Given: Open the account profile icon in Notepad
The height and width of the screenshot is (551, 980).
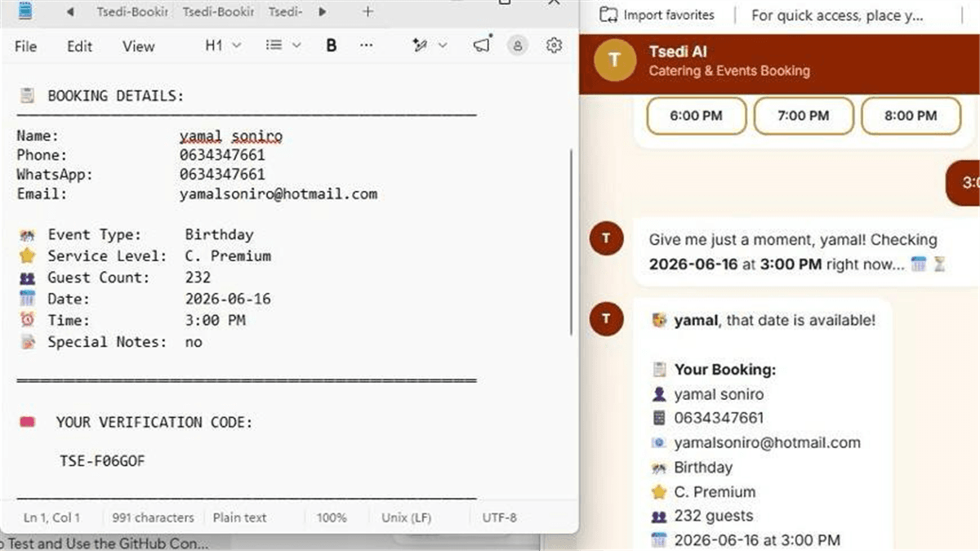Looking at the screenshot, I should pos(517,46).
